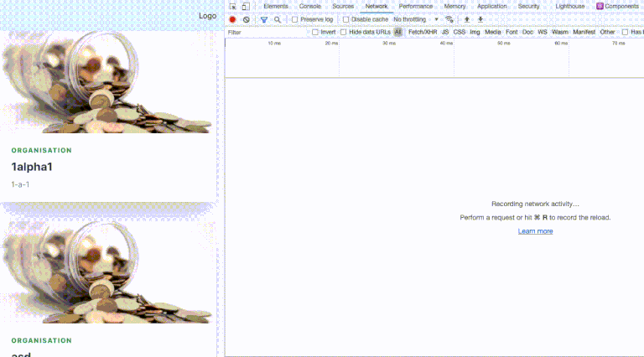Open the network search magnifier icon
This screenshot has height=357, width=644.
click(x=278, y=19)
